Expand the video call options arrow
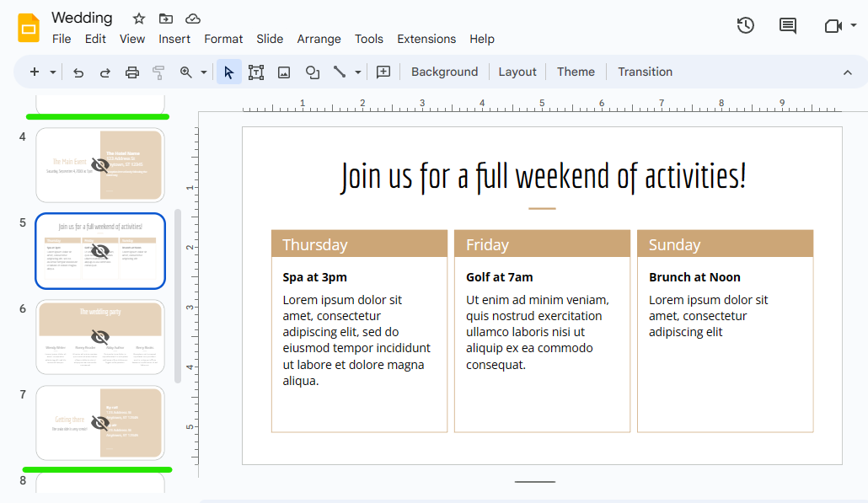The width and height of the screenshot is (868, 503). click(x=854, y=25)
